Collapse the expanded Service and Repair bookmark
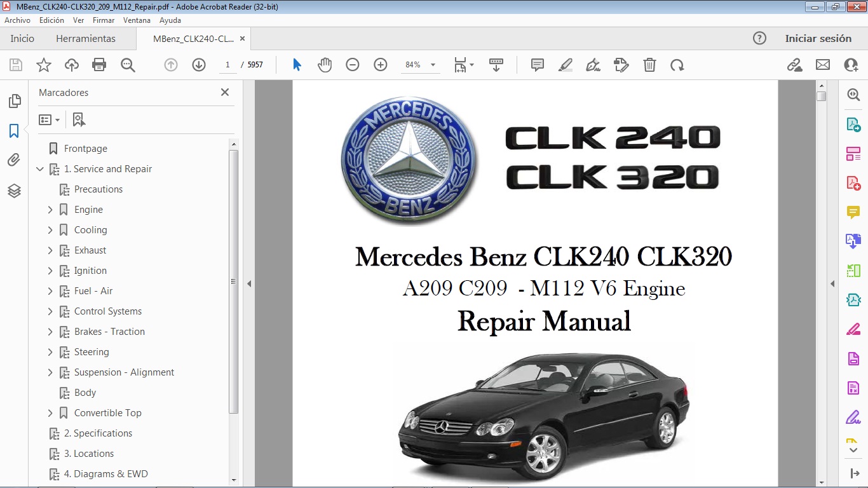The width and height of the screenshot is (868, 488). pyautogui.click(x=40, y=169)
